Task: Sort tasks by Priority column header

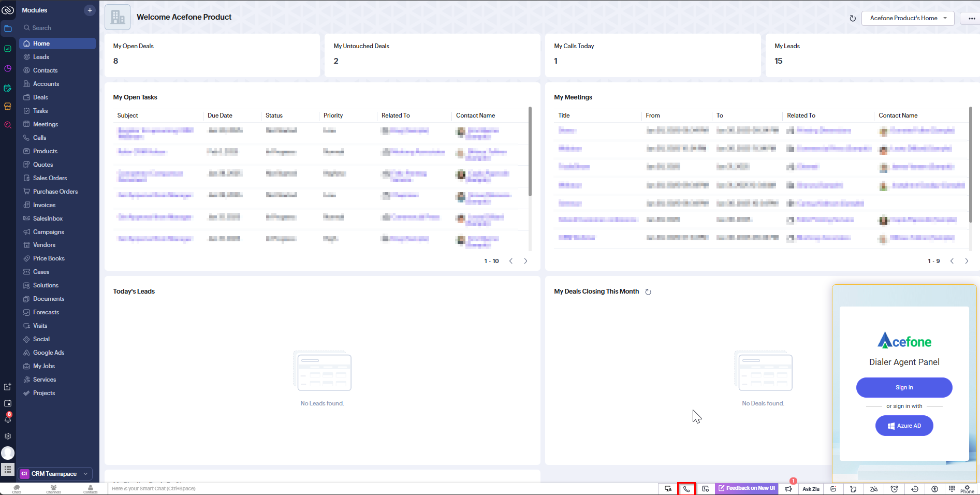Action: pos(333,115)
